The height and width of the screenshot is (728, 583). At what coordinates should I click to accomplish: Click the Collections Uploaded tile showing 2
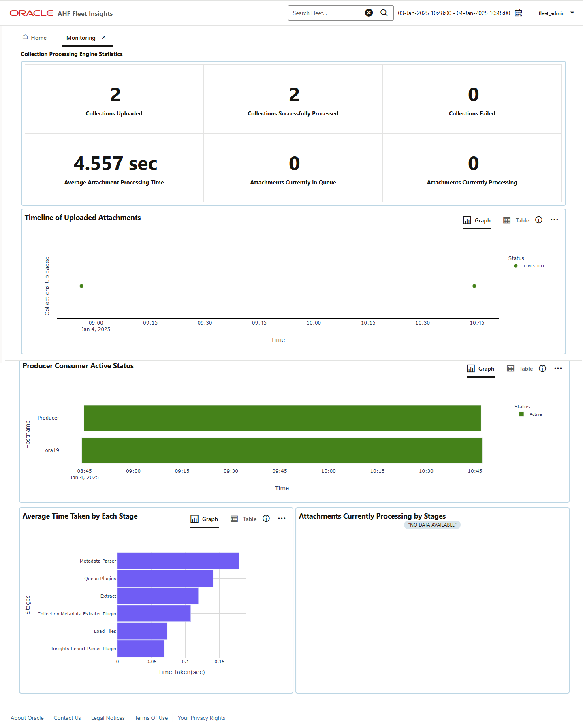[114, 99]
